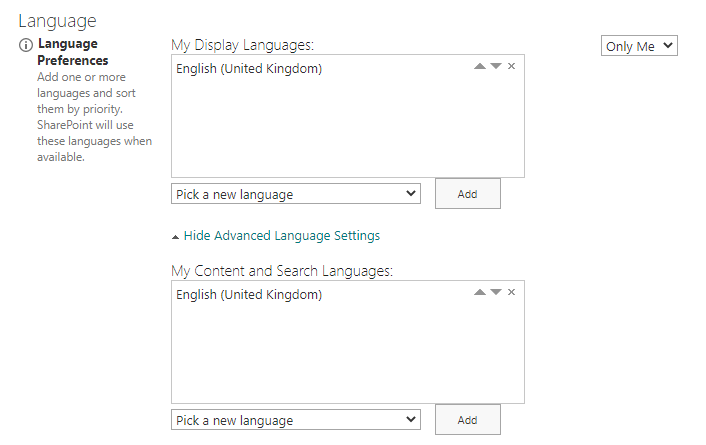Open the display languages 'Pick a new language' dropdown
This screenshot has width=706, height=445.
296,194
